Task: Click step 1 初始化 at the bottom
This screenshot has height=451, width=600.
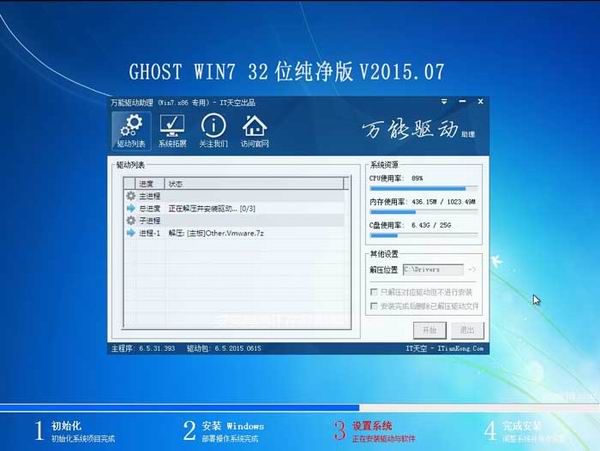Action: click(x=75, y=431)
